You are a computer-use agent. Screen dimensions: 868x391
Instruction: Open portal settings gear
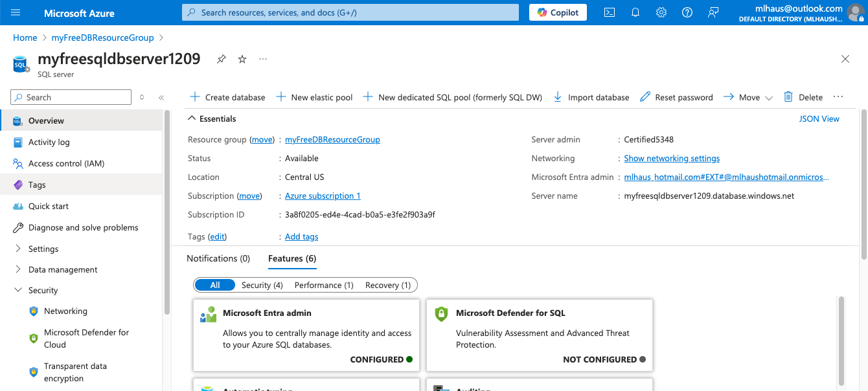coord(661,12)
